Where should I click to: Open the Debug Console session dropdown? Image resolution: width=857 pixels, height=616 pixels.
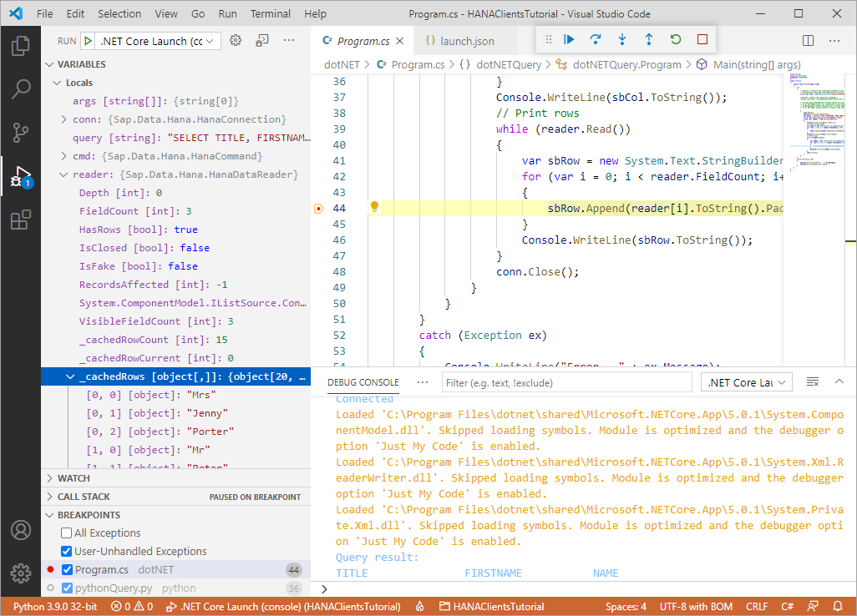point(747,382)
